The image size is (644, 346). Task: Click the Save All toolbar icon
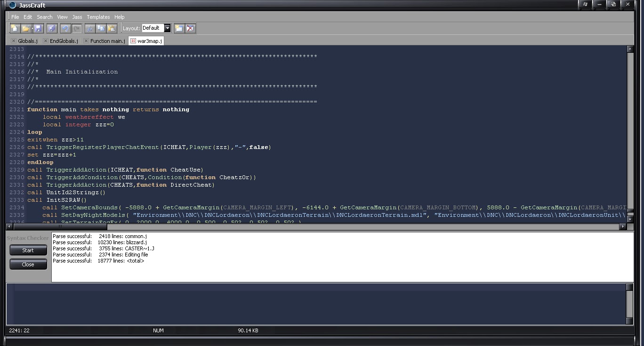[x=52, y=28]
